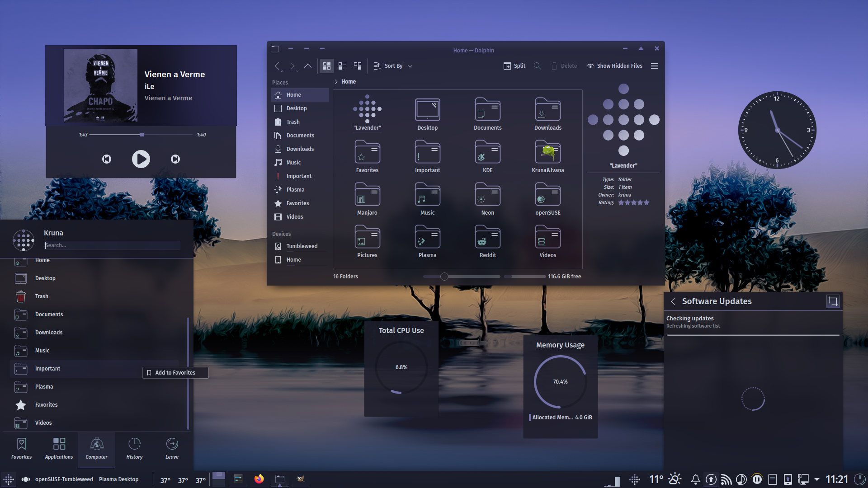868x488 pixels.
Task: Focus the launcher Search field
Action: point(112,245)
